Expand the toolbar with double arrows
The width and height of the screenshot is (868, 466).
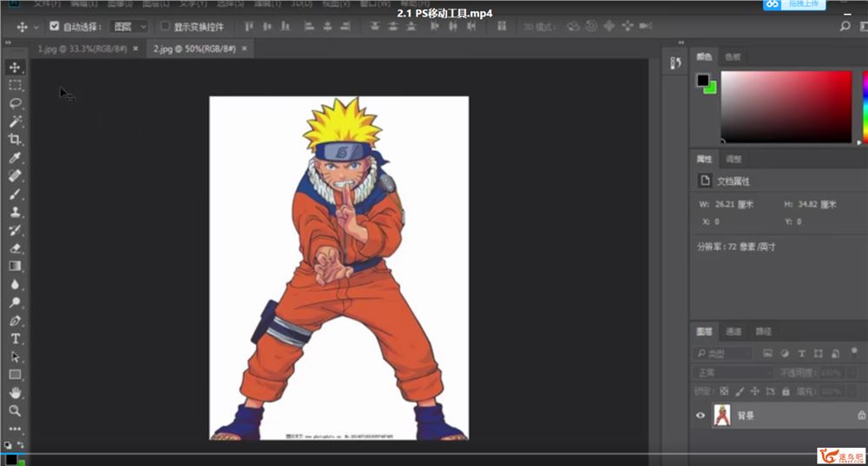coord(8,42)
